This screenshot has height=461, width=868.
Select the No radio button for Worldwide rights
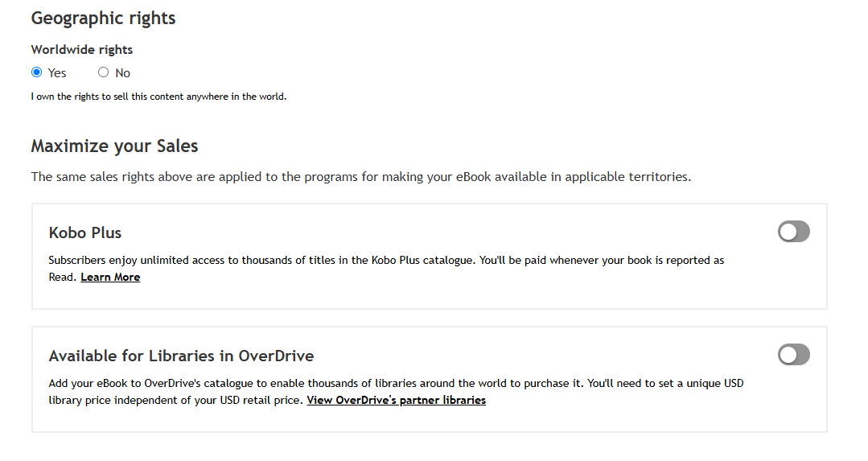click(103, 72)
